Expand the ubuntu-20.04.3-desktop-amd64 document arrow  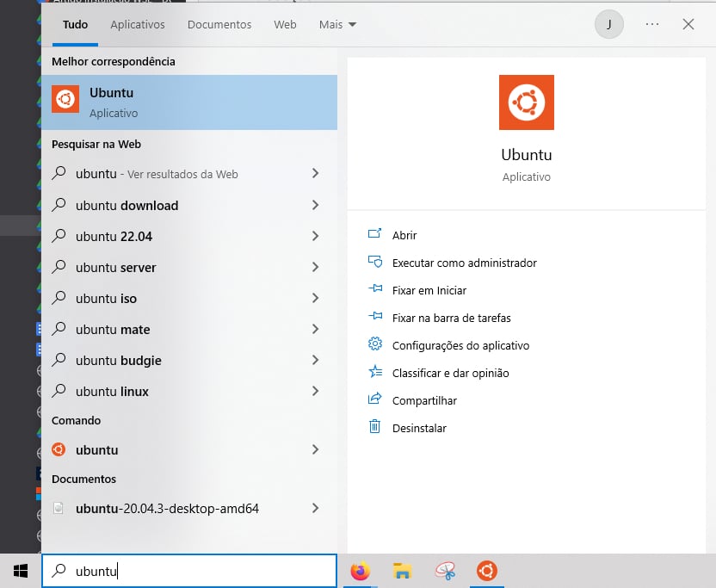click(x=315, y=508)
